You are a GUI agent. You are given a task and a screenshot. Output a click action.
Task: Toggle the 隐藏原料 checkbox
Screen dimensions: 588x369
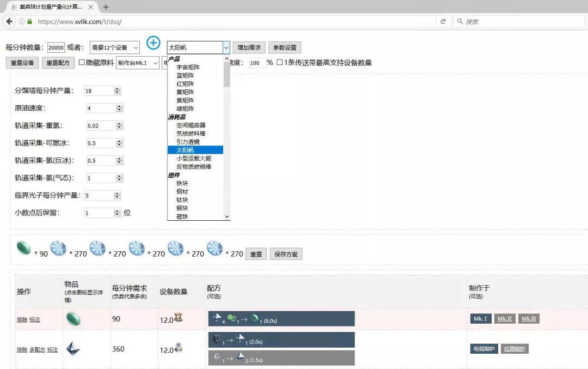[x=82, y=63]
